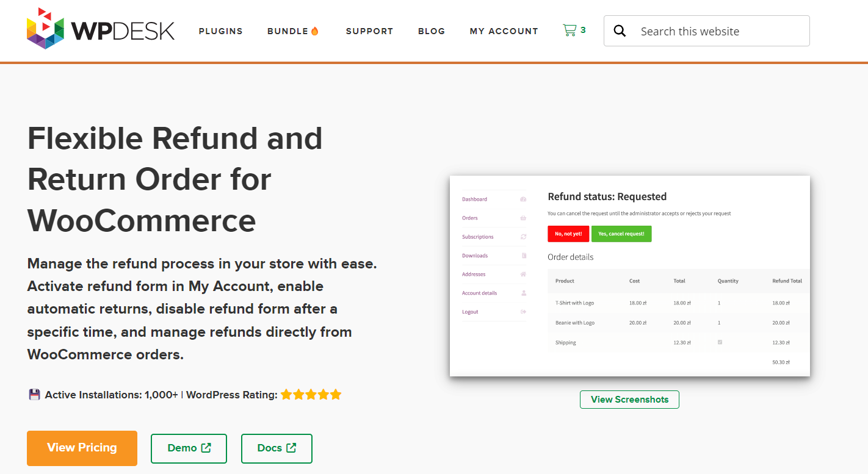Click the search magnifier icon
This screenshot has width=868, height=474.
[620, 31]
